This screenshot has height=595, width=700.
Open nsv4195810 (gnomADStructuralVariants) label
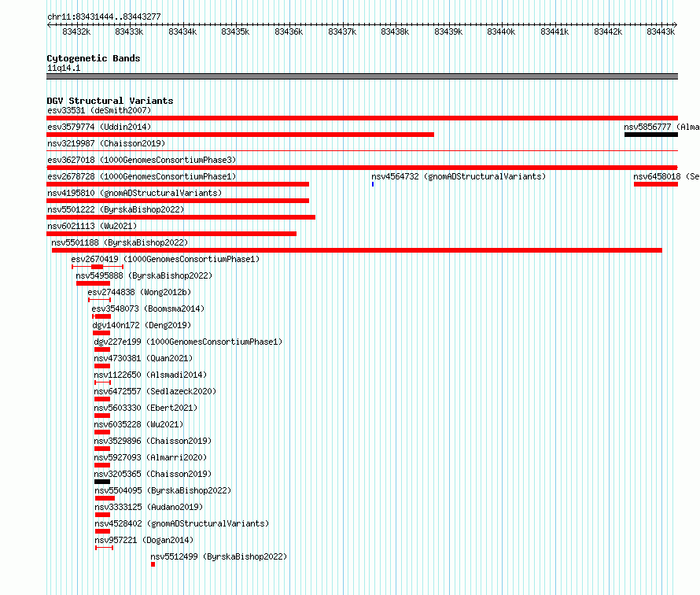[134, 193]
